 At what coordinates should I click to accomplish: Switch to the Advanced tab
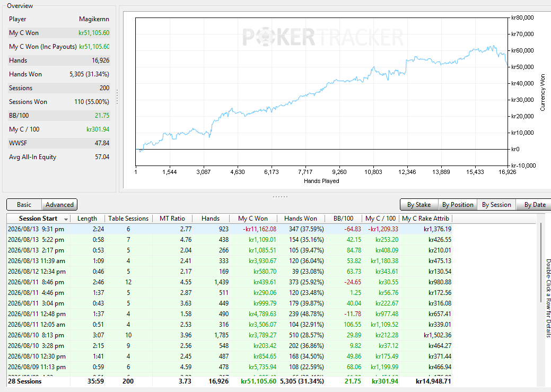pyautogui.click(x=59, y=205)
